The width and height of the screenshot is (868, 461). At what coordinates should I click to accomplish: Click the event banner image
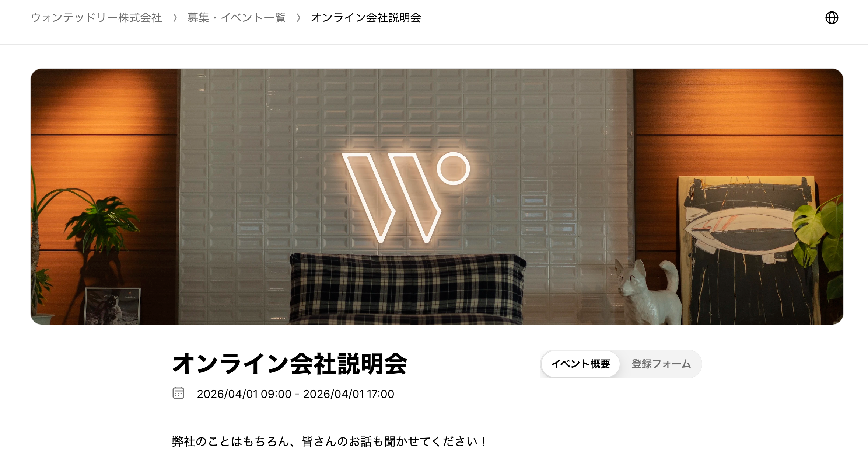point(437,197)
